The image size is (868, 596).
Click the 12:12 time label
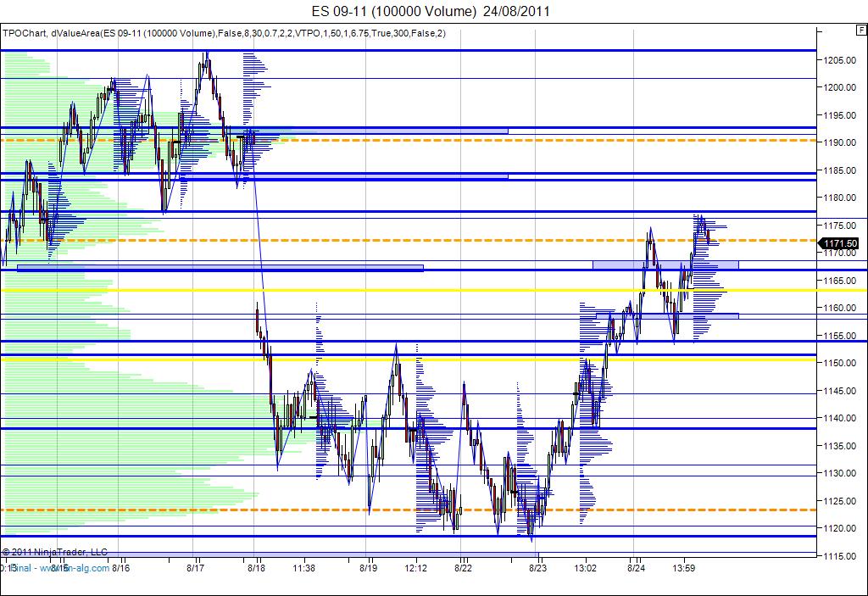click(x=415, y=568)
